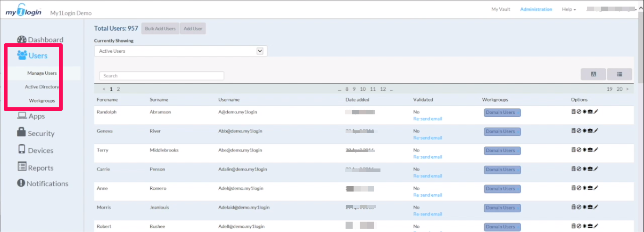Screen dimensions: 644x232
Task: Click the briefcase icon for Randolph Abramson
Action: pyautogui.click(x=590, y=112)
